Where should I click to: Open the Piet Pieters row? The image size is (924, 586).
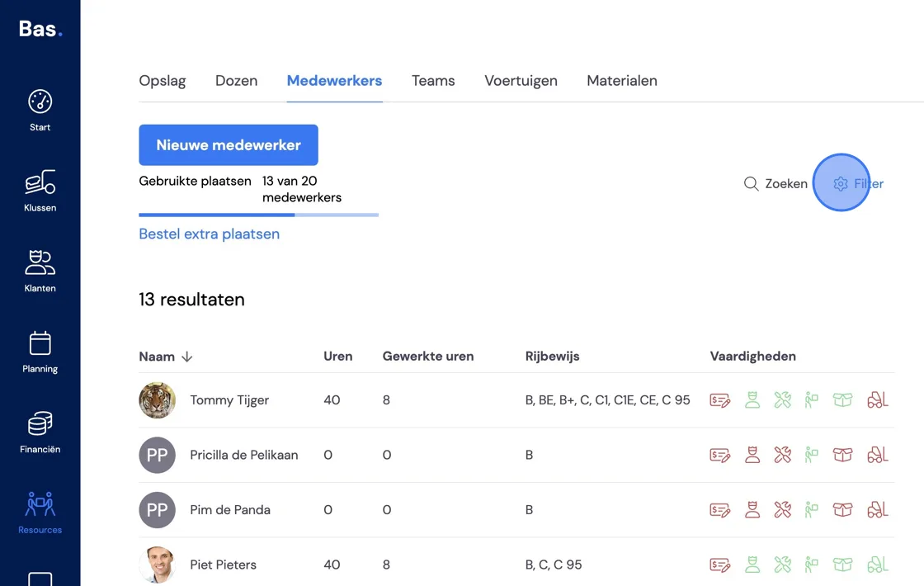click(x=516, y=564)
